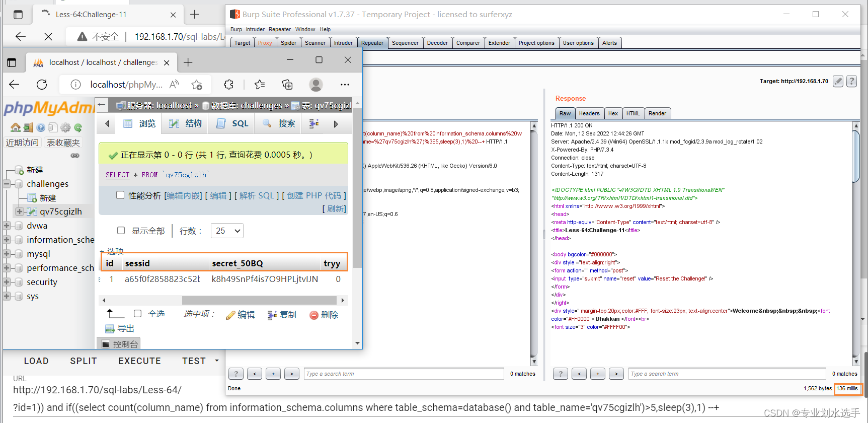
Task: Tick 全选 select all checkbox
Action: 137,313
